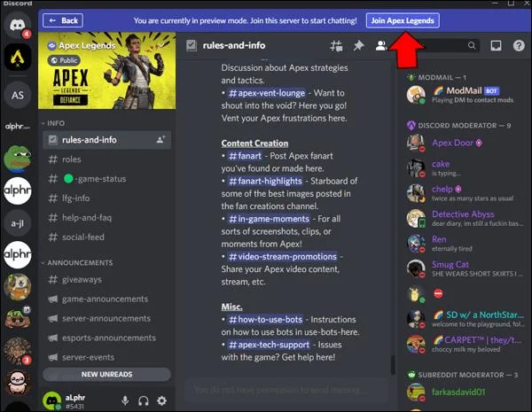Open the help-and-faq channel

point(106,218)
